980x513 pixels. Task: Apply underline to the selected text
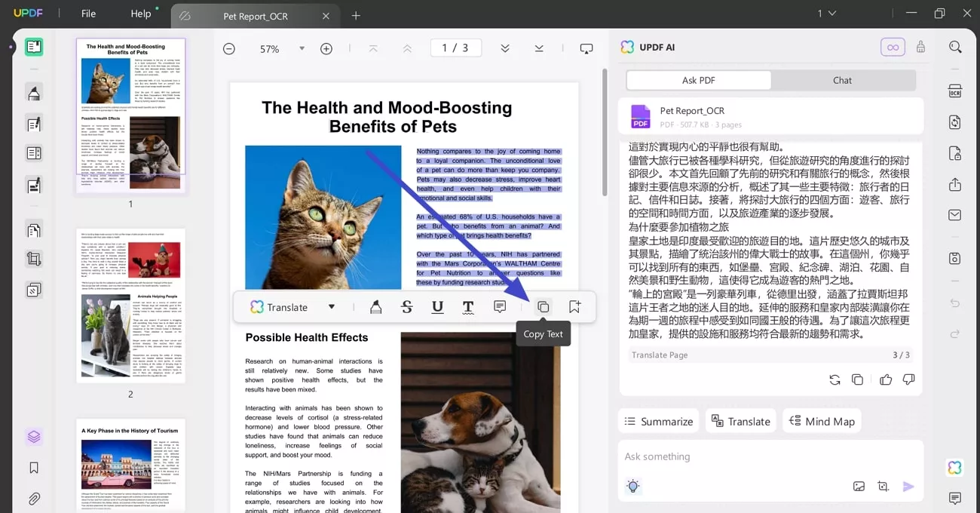pos(437,307)
